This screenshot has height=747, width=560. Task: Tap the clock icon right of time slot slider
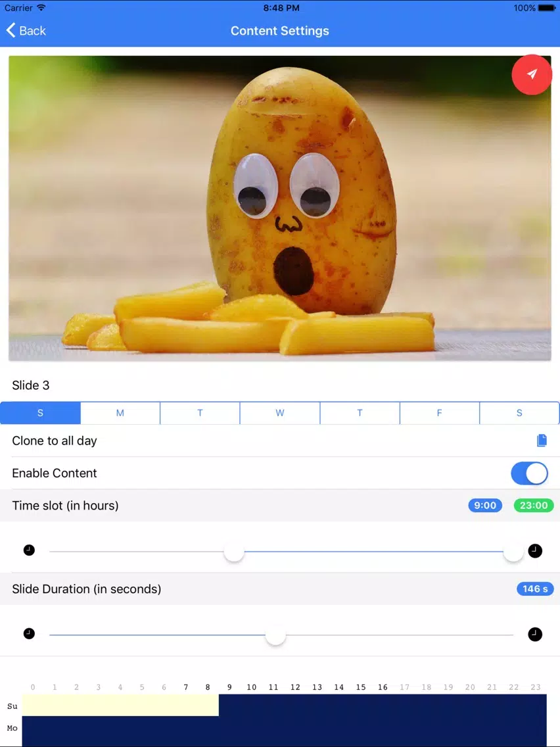point(535,550)
